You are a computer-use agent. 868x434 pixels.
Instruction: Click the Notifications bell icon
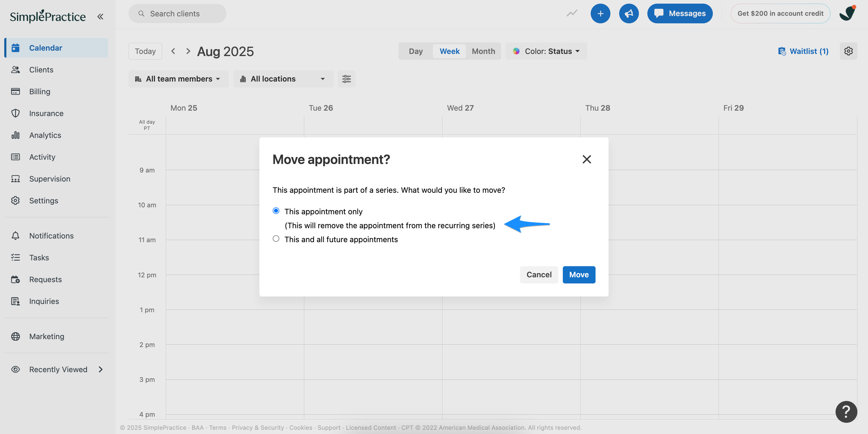click(x=15, y=235)
